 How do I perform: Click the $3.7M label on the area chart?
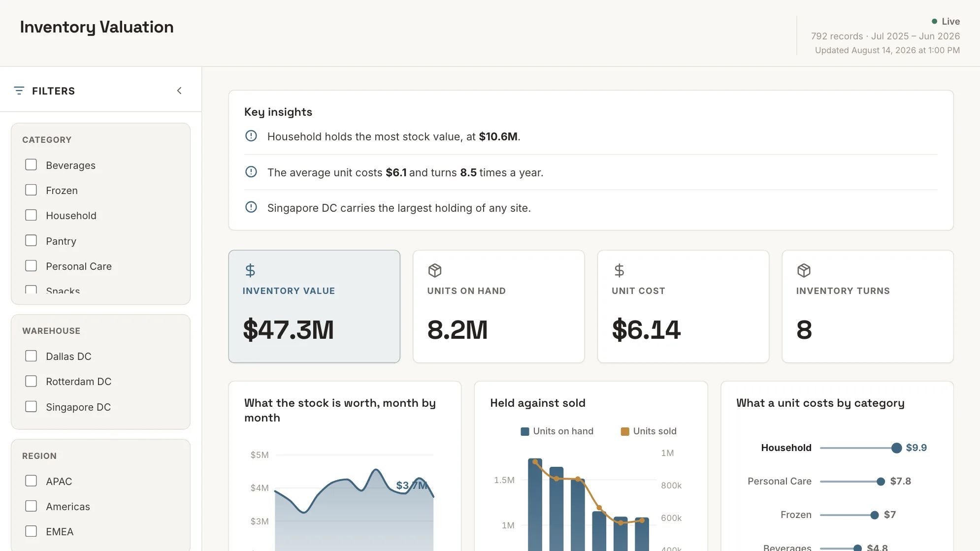[412, 485]
